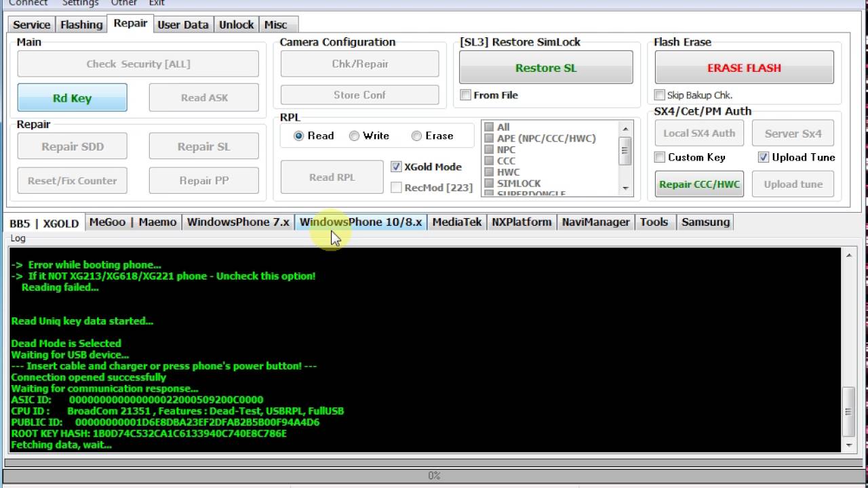Click the Repair CCC/HWC button
This screenshot has height=488, width=868.
tap(699, 184)
